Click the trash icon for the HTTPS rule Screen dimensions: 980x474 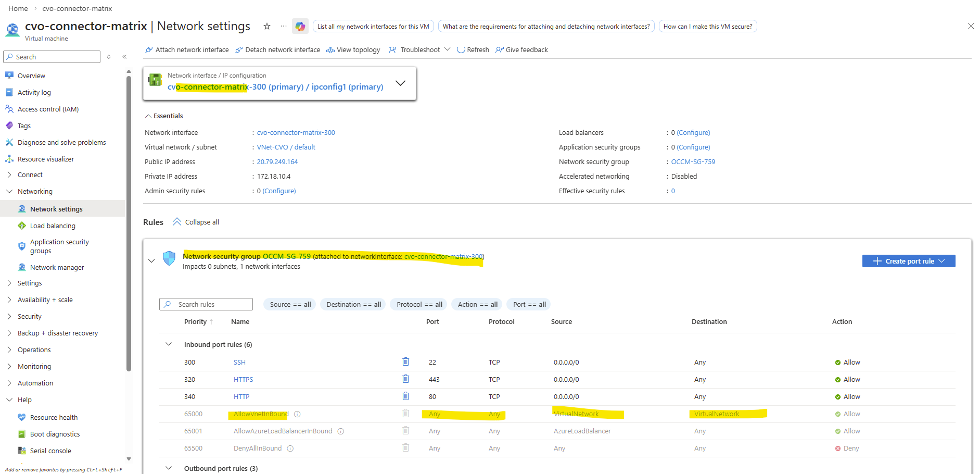[x=405, y=379]
